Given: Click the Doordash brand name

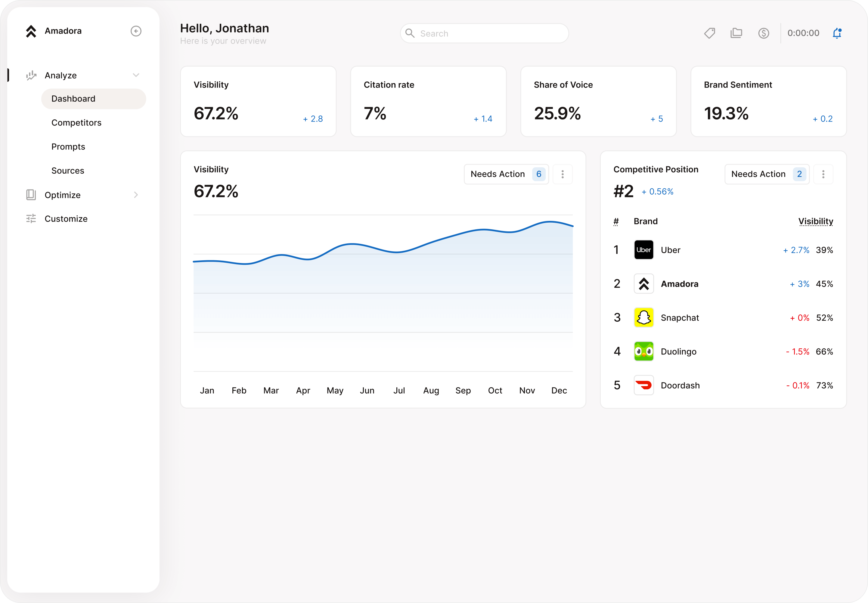Looking at the screenshot, I should coord(680,386).
